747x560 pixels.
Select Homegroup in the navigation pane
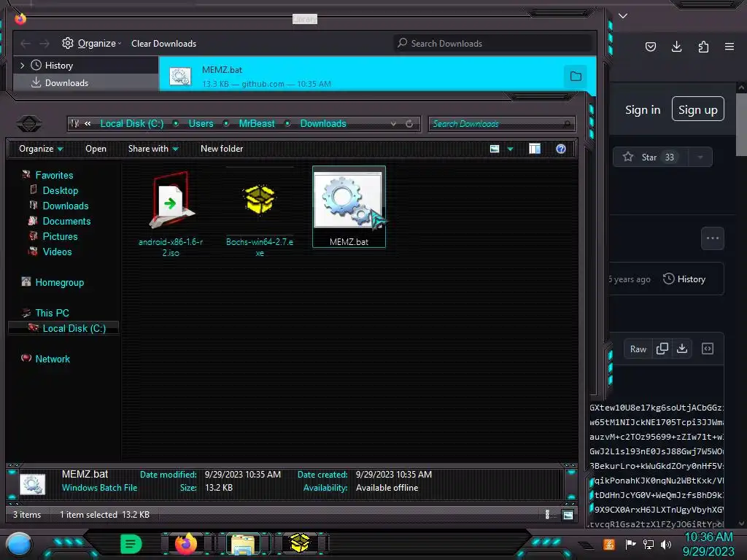coord(59,282)
